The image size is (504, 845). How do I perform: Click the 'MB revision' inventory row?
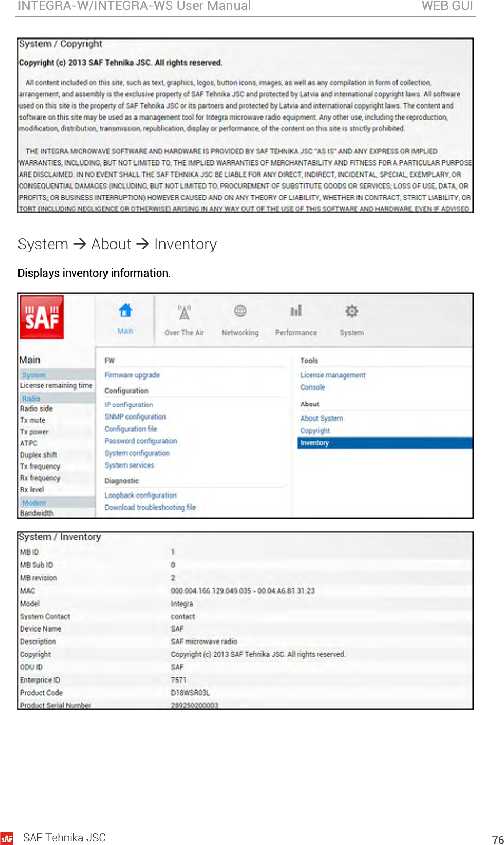point(245,578)
